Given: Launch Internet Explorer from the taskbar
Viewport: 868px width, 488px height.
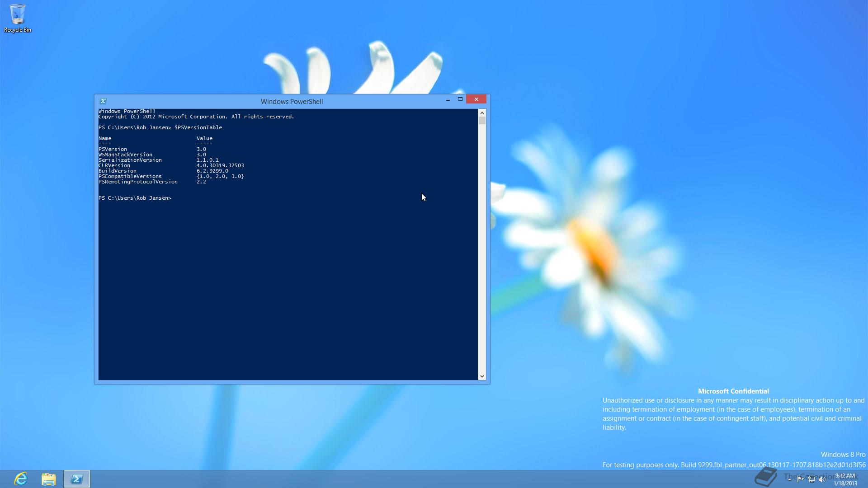Looking at the screenshot, I should pyautogui.click(x=21, y=479).
